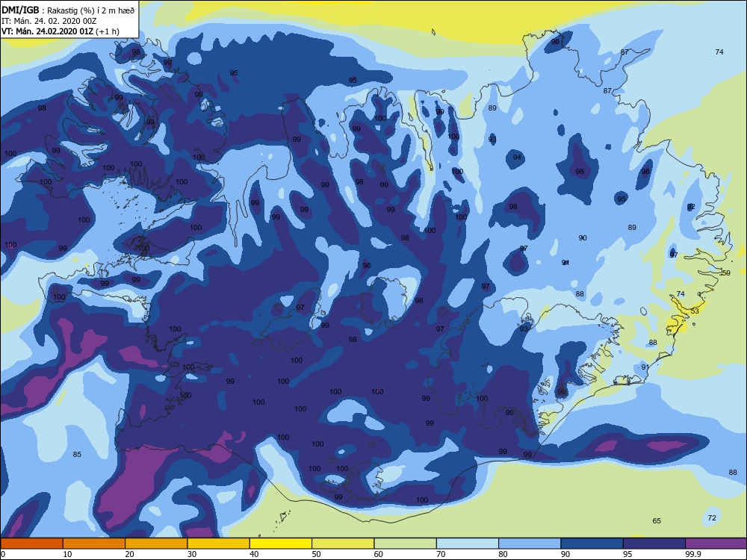The width and height of the screenshot is (747, 560).
Task: Click the value '59' on the east coast
Action: point(726,273)
